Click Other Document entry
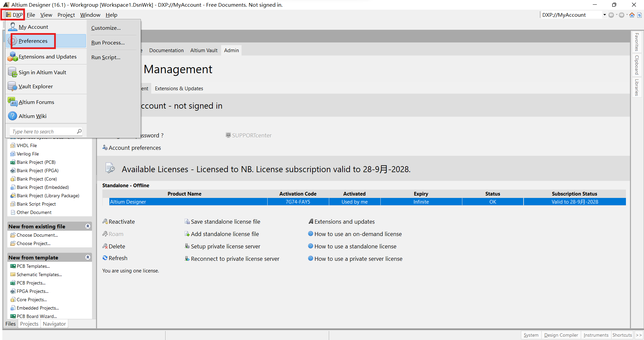This screenshot has width=644, height=340. (31, 212)
